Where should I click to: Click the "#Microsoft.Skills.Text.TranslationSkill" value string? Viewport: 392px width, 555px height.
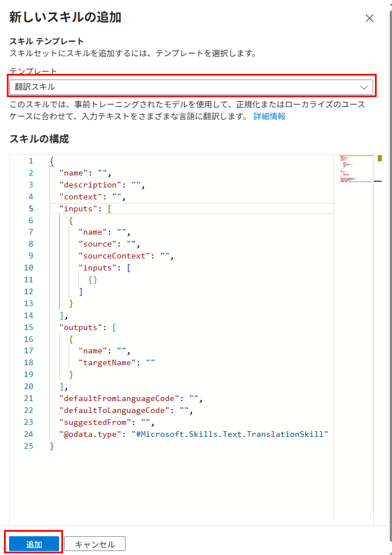coord(236,434)
